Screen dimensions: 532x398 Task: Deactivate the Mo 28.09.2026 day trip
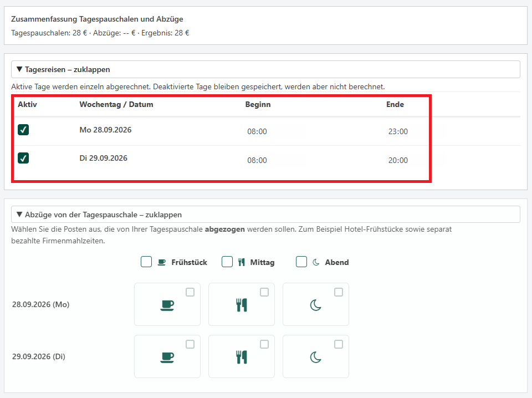pyautogui.click(x=23, y=130)
